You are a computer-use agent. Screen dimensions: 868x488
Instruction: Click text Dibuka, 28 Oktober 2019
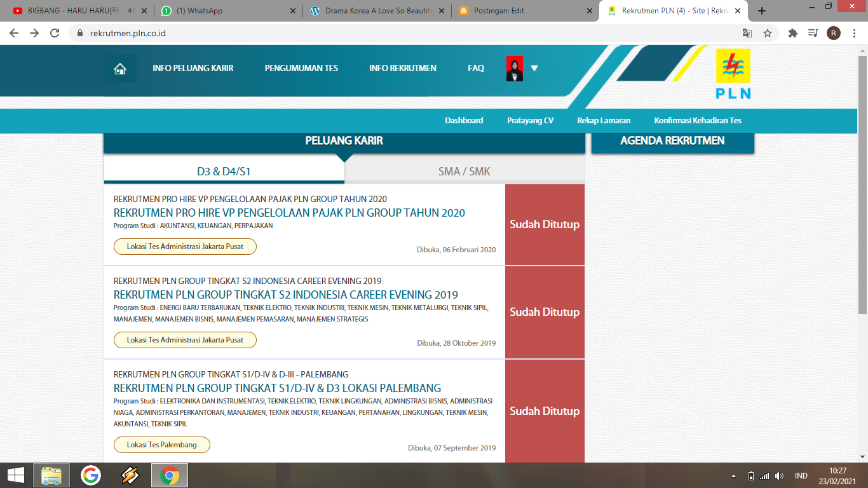click(456, 343)
